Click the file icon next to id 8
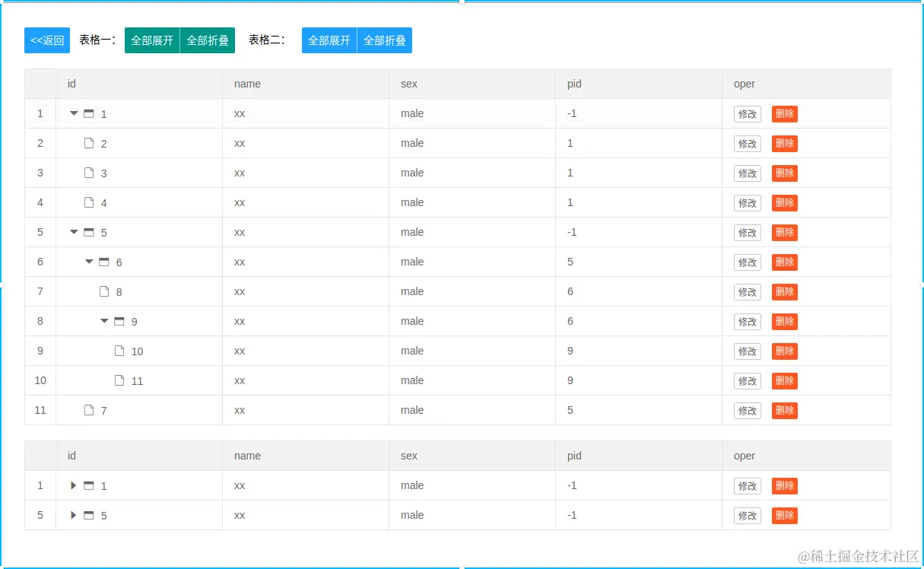The height and width of the screenshot is (569, 924). click(104, 291)
